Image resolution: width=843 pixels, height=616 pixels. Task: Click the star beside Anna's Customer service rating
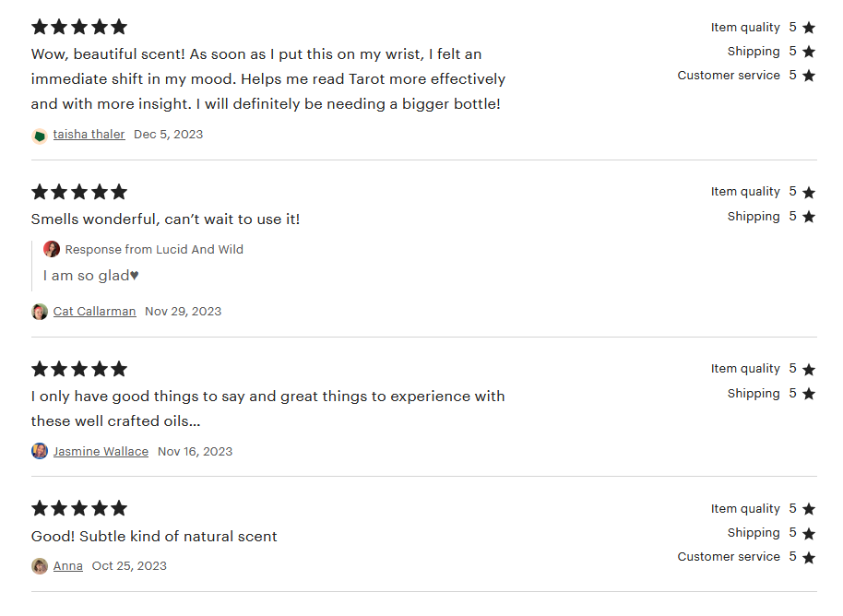pos(809,557)
